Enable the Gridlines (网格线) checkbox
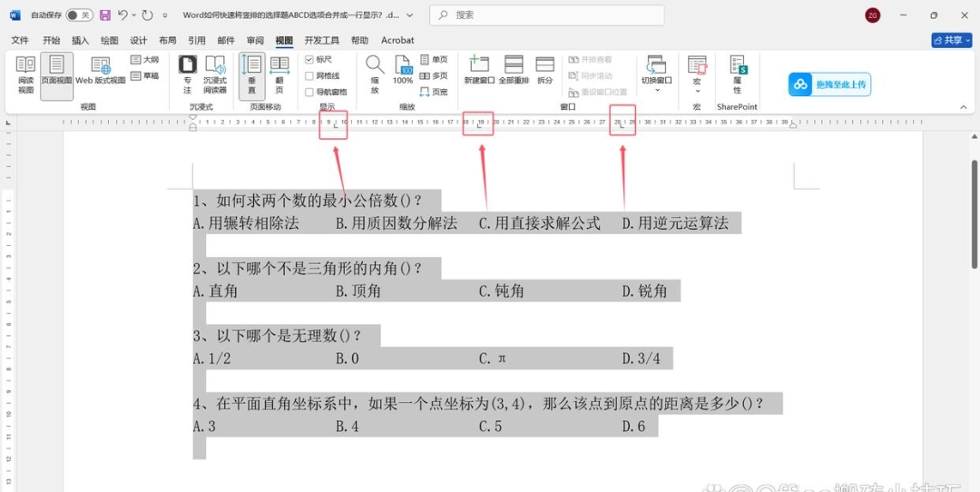This screenshot has width=980, height=492. (x=309, y=75)
